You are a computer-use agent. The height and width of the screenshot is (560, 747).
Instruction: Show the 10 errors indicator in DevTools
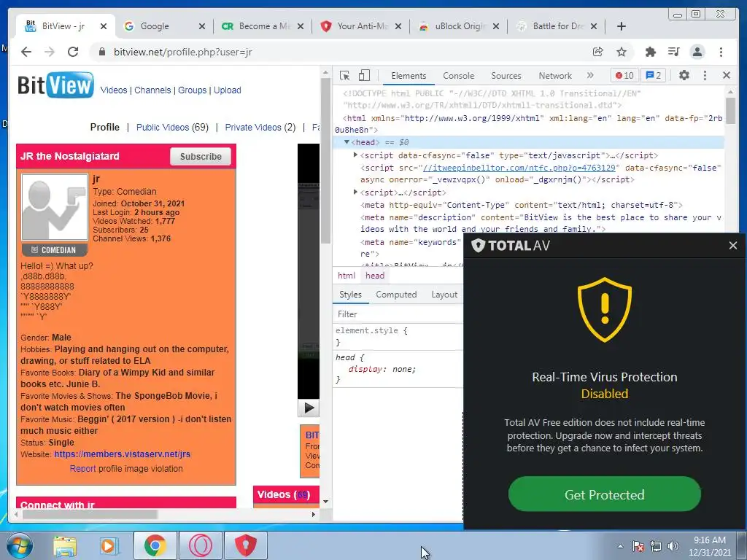coord(624,75)
